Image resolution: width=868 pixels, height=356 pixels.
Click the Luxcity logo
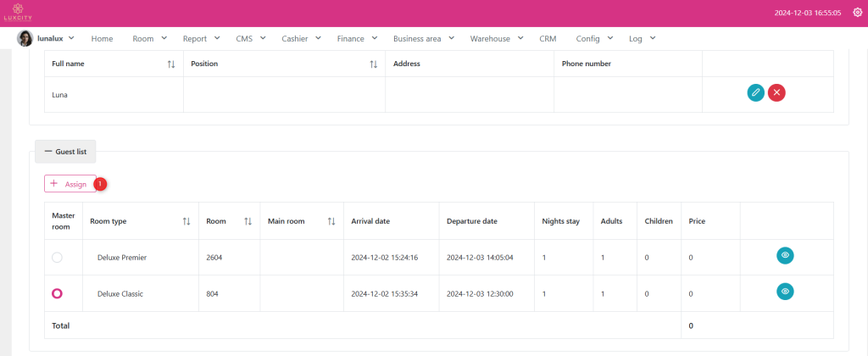pyautogui.click(x=17, y=13)
